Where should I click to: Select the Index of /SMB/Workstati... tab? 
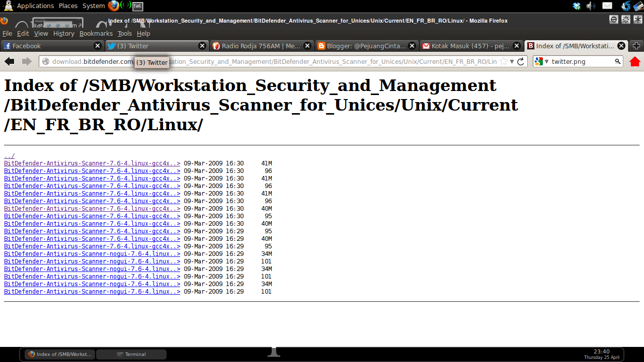(576, 46)
